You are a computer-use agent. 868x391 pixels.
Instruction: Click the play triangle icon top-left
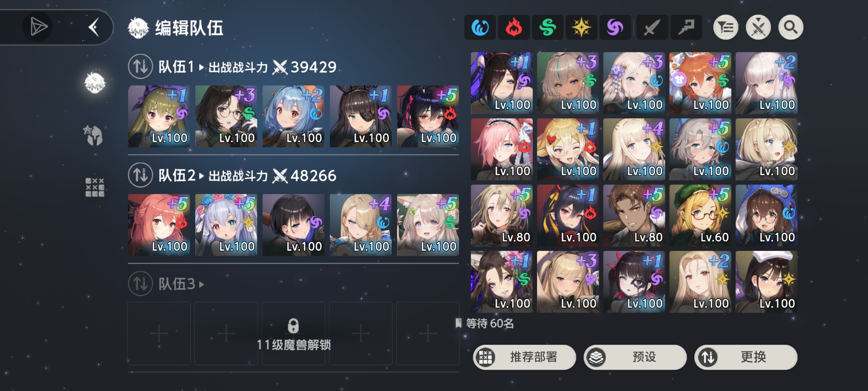[x=38, y=27]
